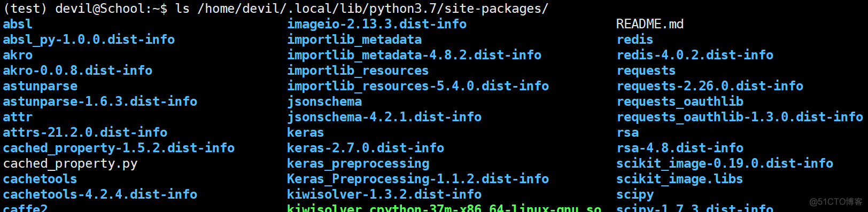This screenshot has height=212, width=868.
Task: Click the akro directory name
Action: coord(18,55)
